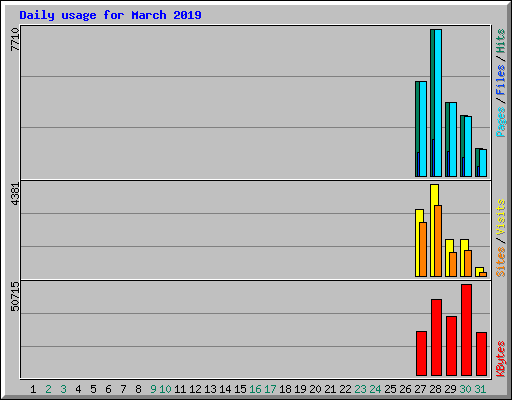Click the 'Daily usage for March 2019' title
Image resolution: width=512 pixels, height=400 pixels.
[110, 15]
